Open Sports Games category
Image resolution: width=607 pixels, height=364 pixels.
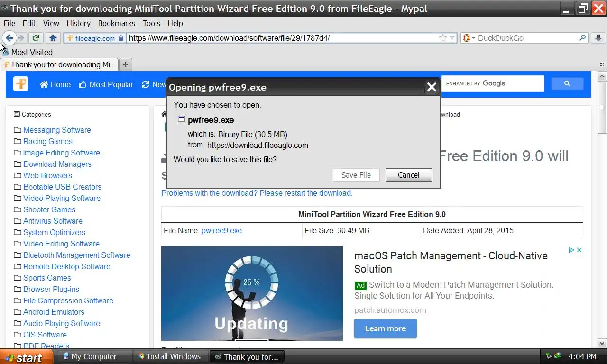(x=47, y=278)
